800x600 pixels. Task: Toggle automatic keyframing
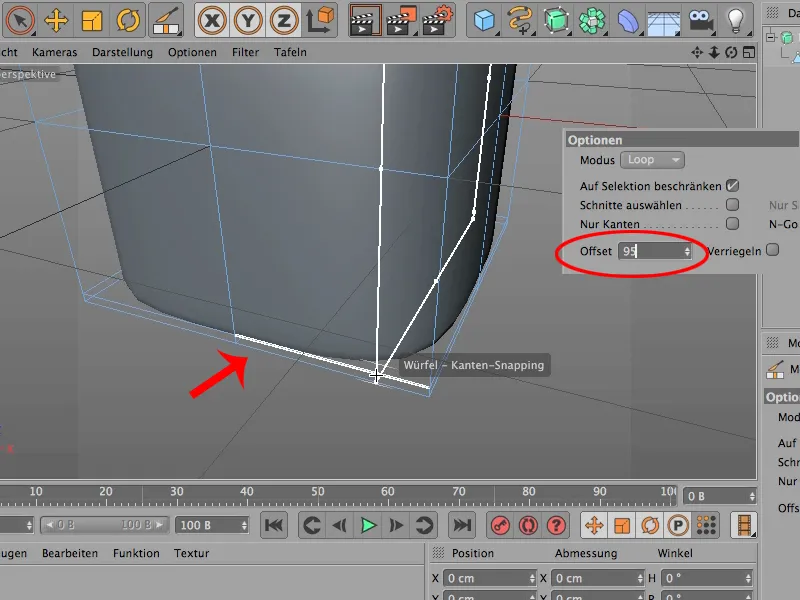click(528, 525)
